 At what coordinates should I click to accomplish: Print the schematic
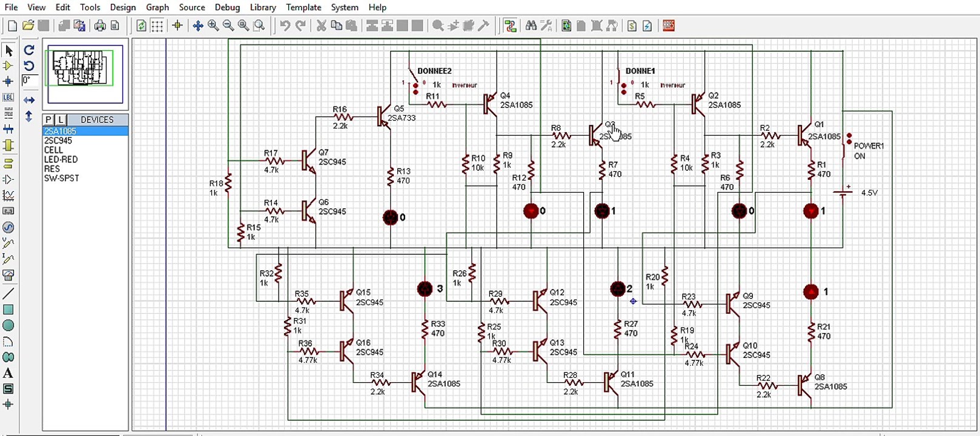(x=100, y=25)
